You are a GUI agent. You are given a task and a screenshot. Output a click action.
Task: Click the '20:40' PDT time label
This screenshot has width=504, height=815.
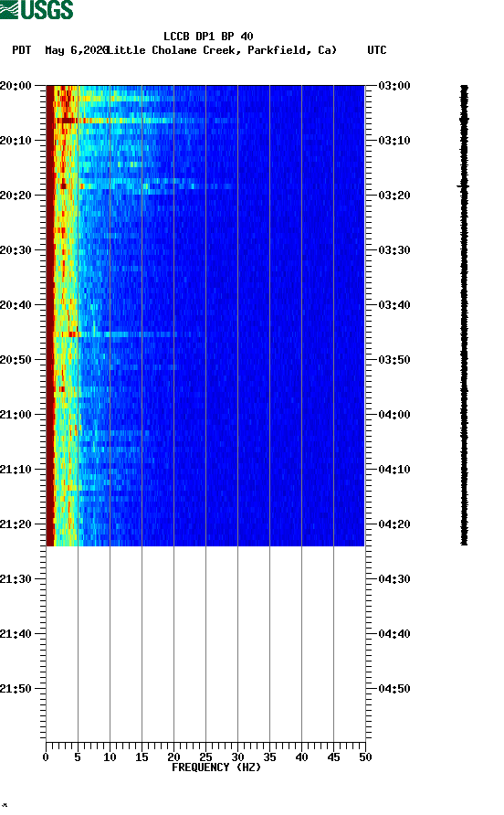click(x=16, y=305)
